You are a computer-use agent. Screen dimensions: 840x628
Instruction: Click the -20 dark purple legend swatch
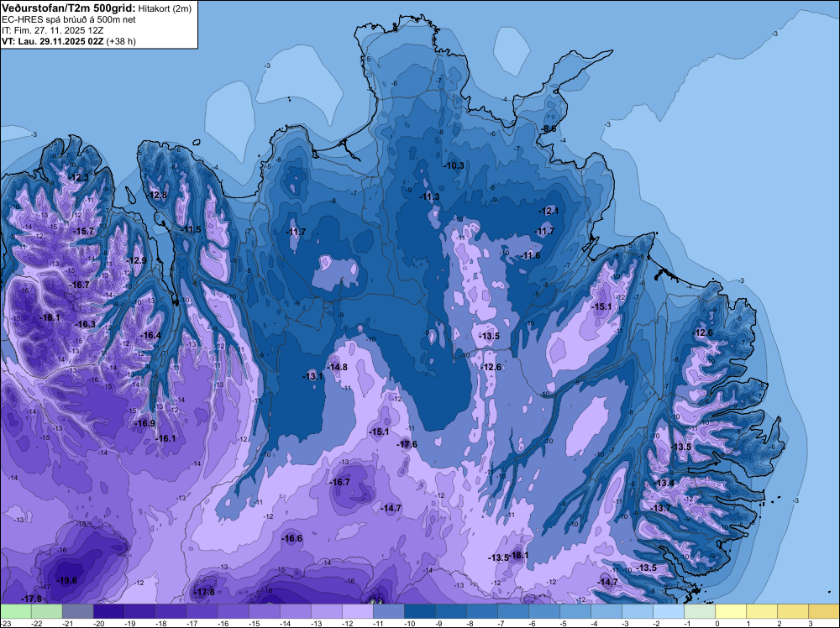(x=108, y=611)
